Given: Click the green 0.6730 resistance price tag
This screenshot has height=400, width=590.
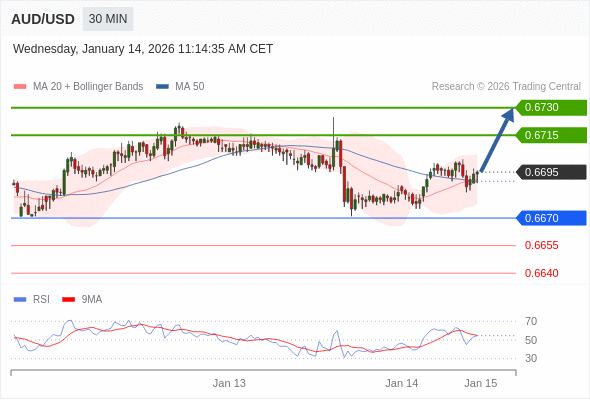Looking at the screenshot, I should coord(551,108).
